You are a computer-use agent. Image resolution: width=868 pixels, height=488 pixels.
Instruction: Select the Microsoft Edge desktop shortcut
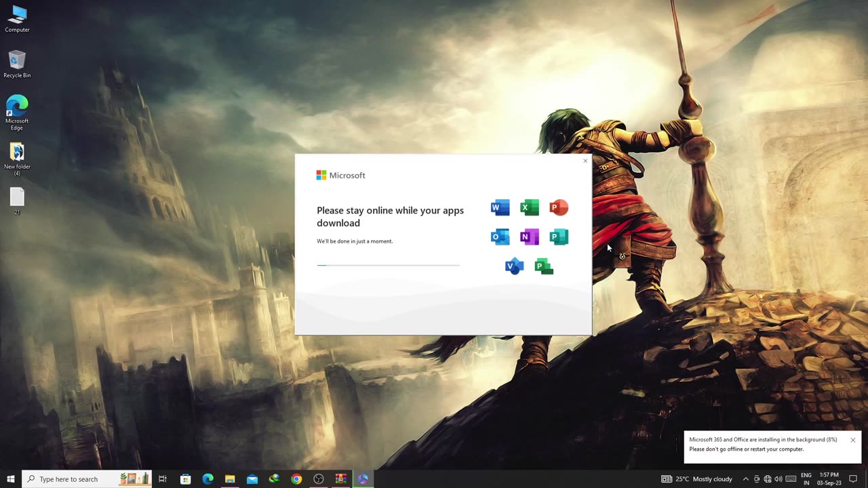coord(17,113)
